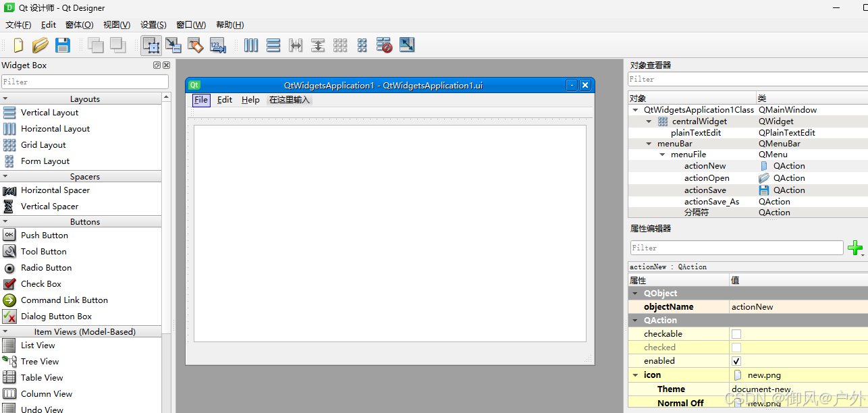Select the Edit Signals/Slots mode icon
The image size is (868, 413).
(173, 45)
